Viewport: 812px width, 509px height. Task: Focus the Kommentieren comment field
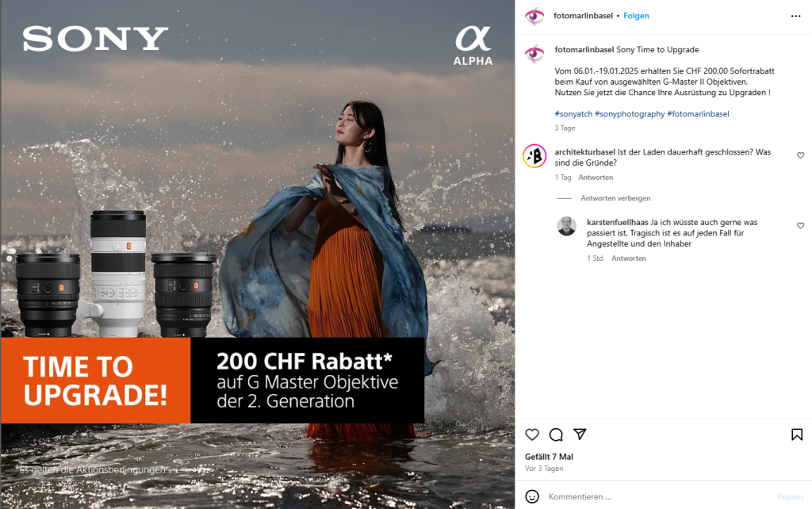coord(657,496)
